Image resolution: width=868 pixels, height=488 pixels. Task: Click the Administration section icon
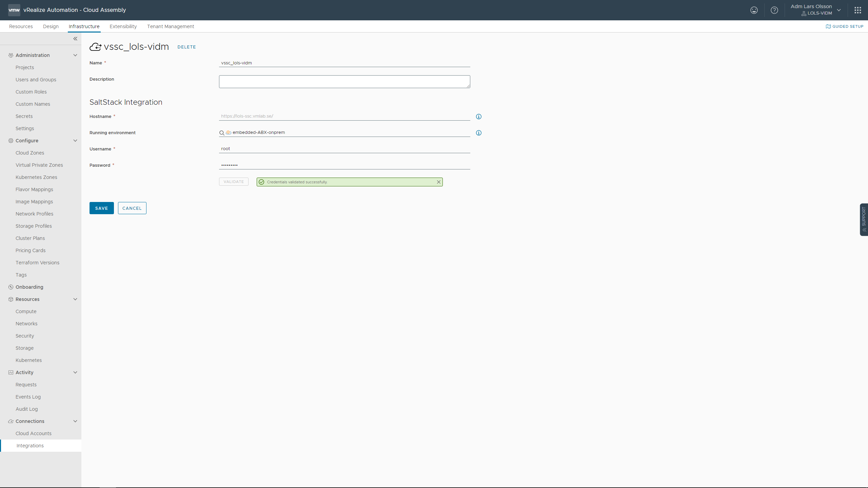click(x=11, y=55)
